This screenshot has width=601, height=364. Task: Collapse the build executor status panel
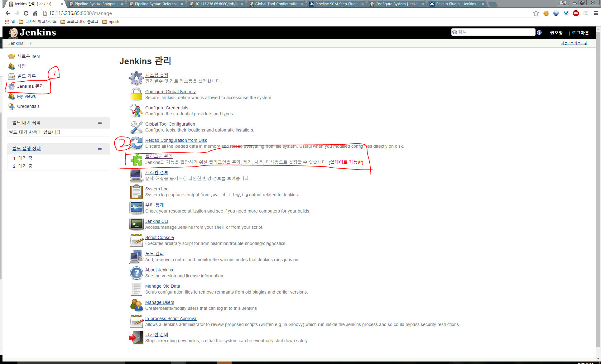pyautogui.click(x=100, y=149)
